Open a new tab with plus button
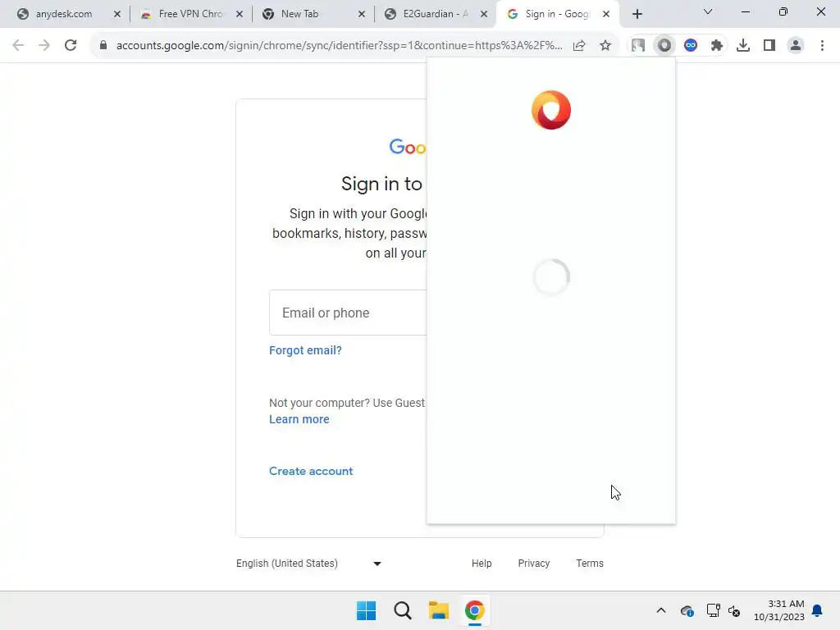Viewport: 840px width, 630px height. point(637,14)
